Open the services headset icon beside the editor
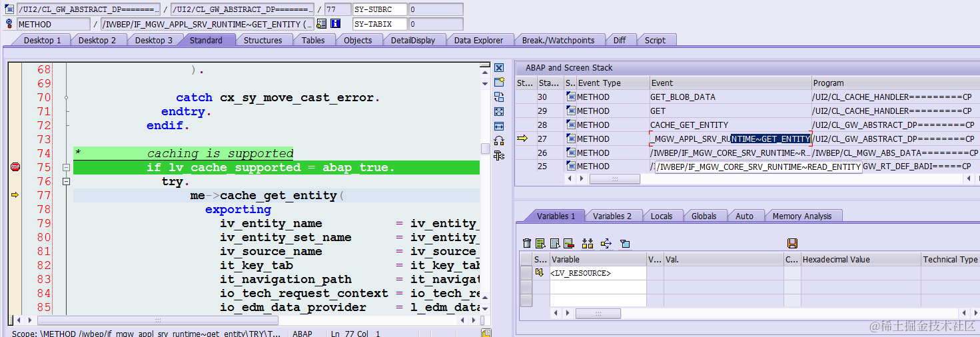The image size is (980, 337). [x=498, y=141]
